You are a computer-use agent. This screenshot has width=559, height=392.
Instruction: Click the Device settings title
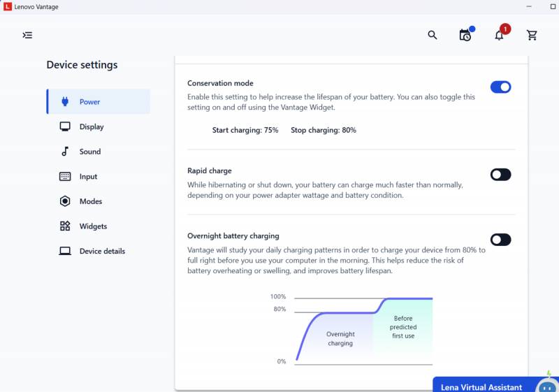(x=82, y=65)
